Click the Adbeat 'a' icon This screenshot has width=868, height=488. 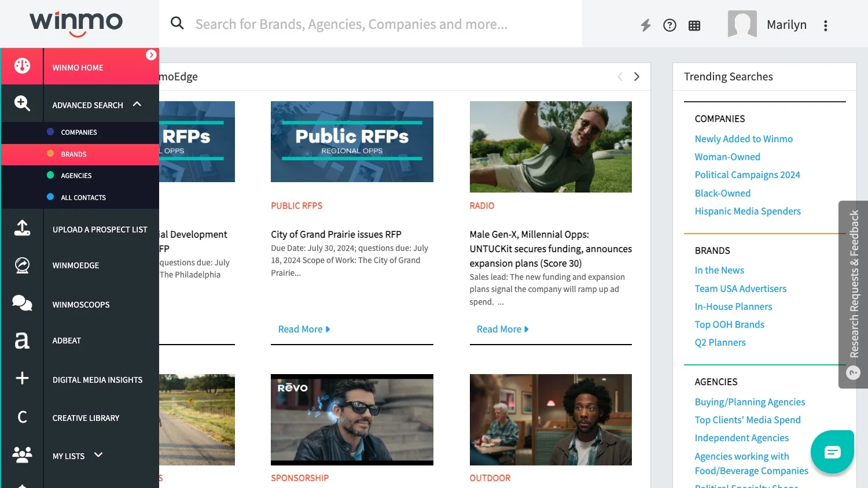tap(22, 340)
